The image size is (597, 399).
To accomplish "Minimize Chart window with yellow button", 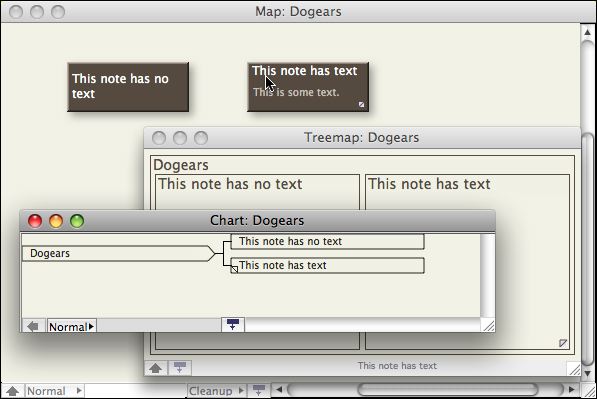I will 56,221.
